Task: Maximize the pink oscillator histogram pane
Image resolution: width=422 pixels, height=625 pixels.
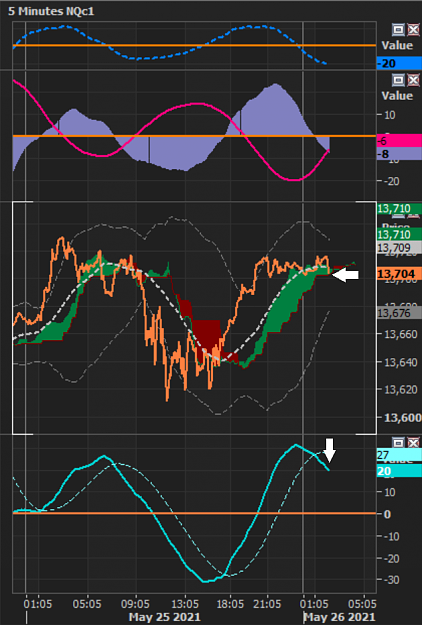Action: (398, 80)
